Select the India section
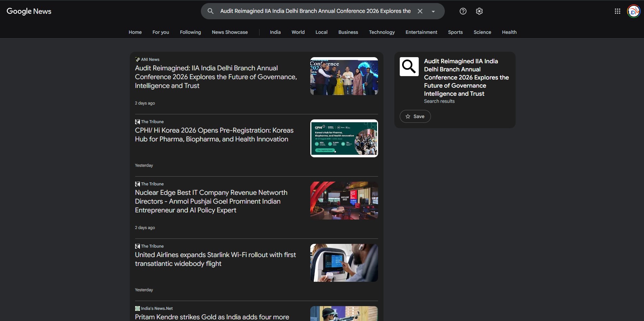The width and height of the screenshot is (644, 321). tap(275, 32)
